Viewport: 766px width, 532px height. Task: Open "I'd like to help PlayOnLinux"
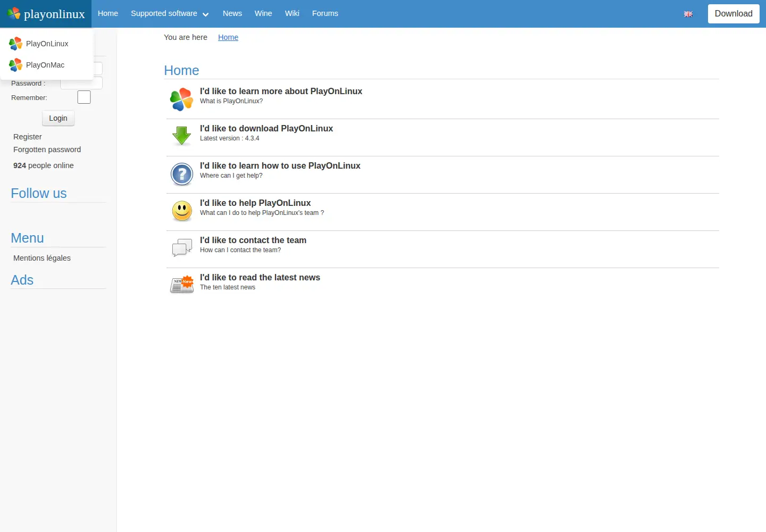pos(255,203)
